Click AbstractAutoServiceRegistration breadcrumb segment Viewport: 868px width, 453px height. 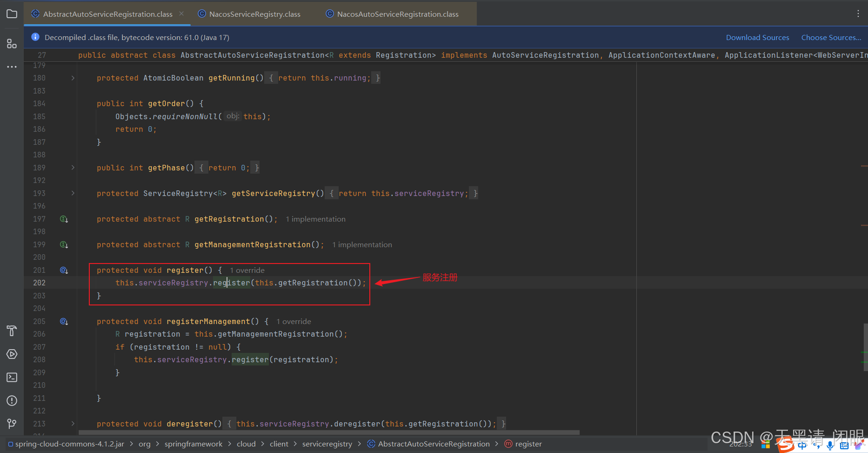(x=428, y=444)
